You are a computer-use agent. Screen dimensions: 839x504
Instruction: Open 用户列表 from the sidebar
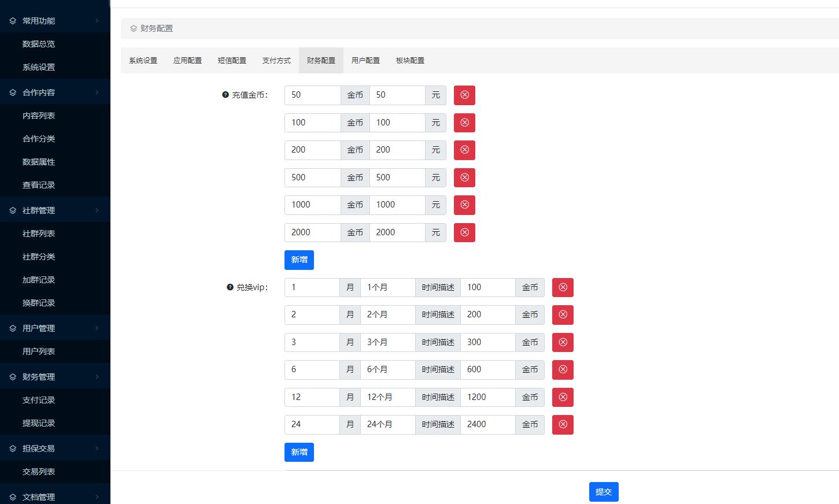tap(38, 351)
